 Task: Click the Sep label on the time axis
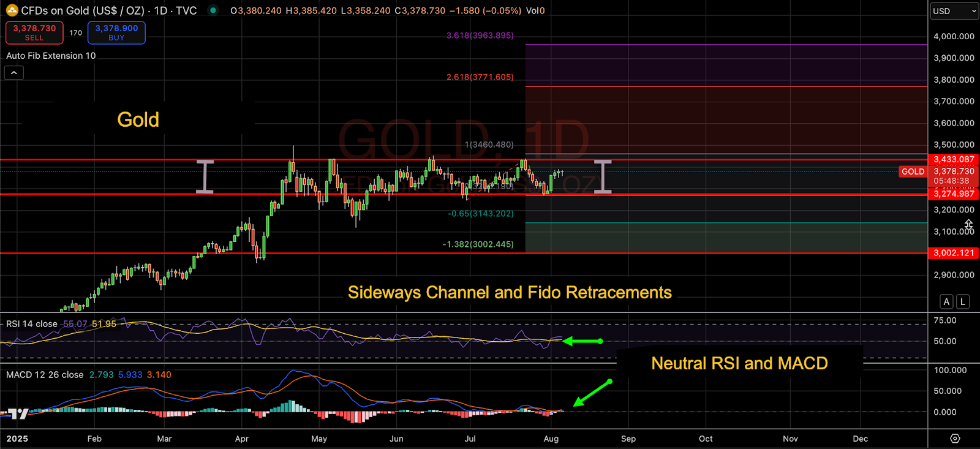(628, 439)
